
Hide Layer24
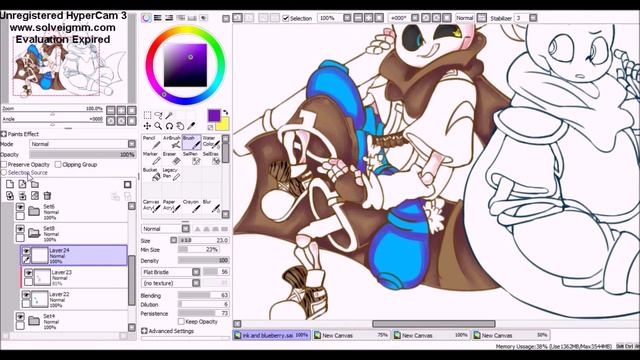[x=26, y=251]
